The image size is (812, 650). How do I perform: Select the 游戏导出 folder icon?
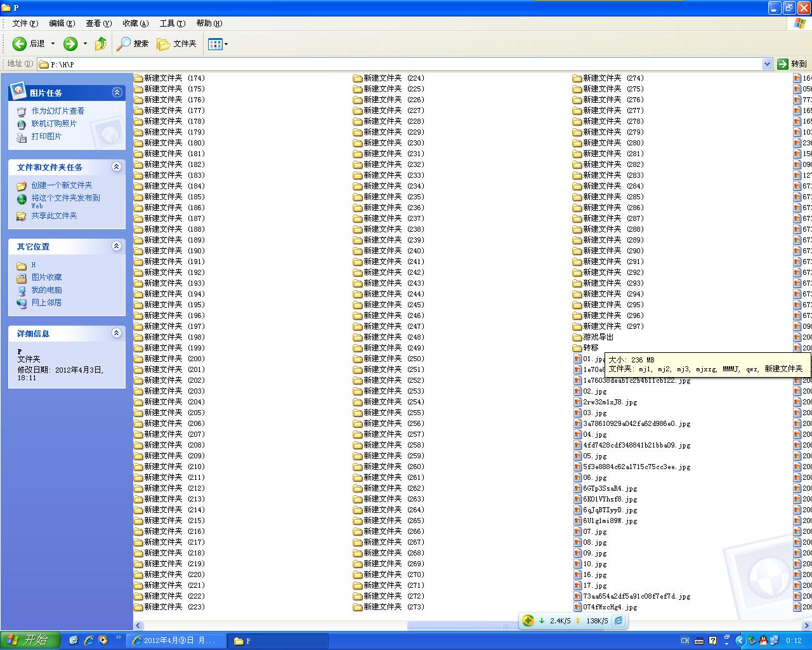[577, 338]
